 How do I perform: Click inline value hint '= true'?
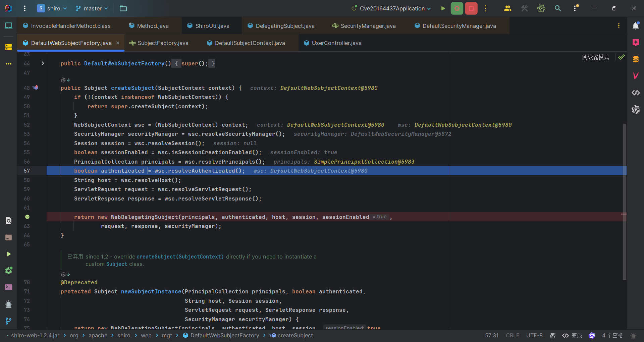[x=379, y=217]
